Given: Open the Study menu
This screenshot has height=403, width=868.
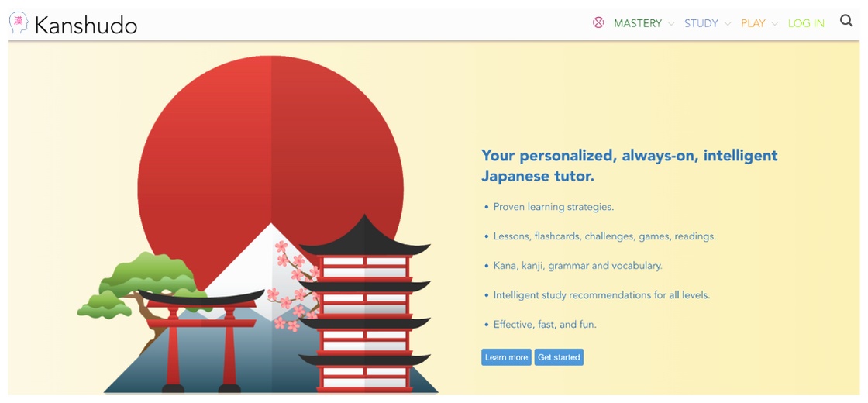Looking at the screenshot, I should click(701, 23).
